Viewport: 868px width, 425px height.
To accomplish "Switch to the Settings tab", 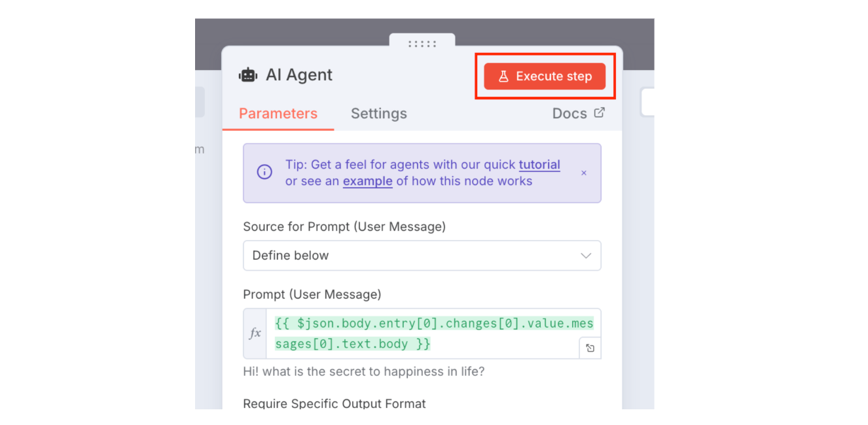I will pos(379,114).
